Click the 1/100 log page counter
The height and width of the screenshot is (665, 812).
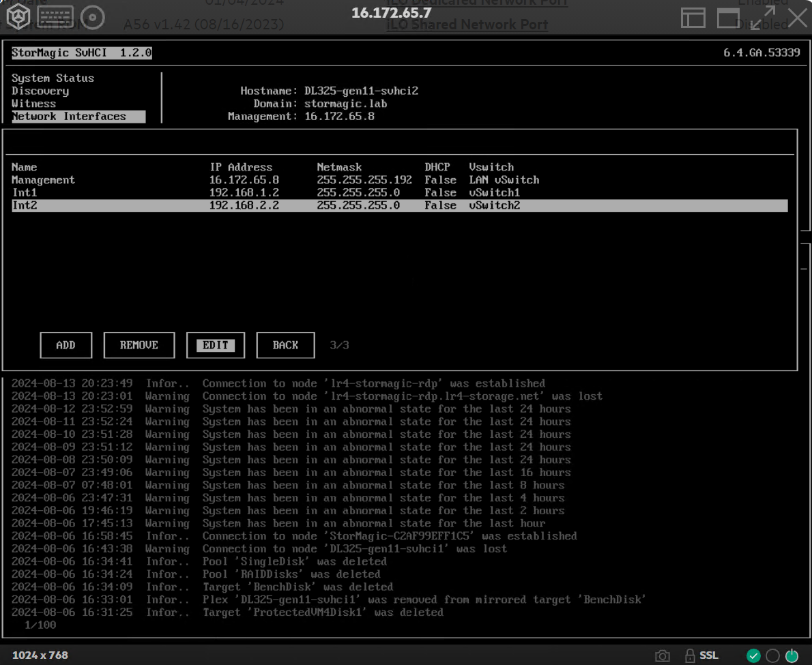tap(40, 625)
